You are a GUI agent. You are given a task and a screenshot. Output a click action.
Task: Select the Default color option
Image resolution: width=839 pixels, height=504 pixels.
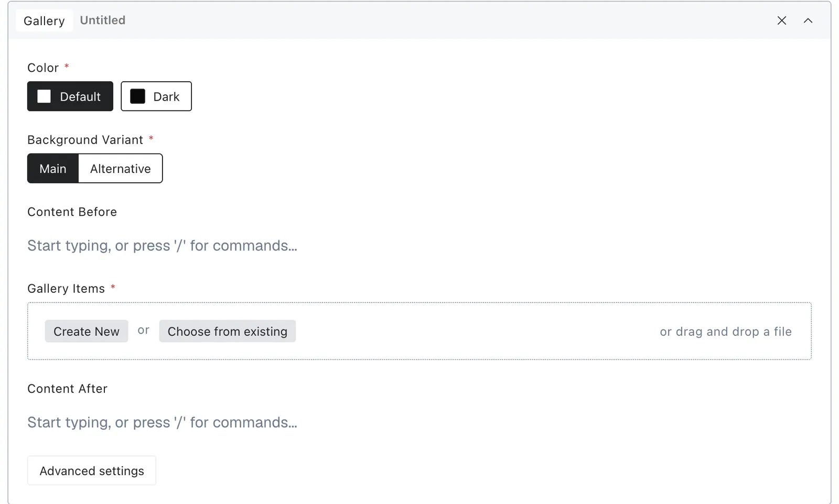(70, 96)
